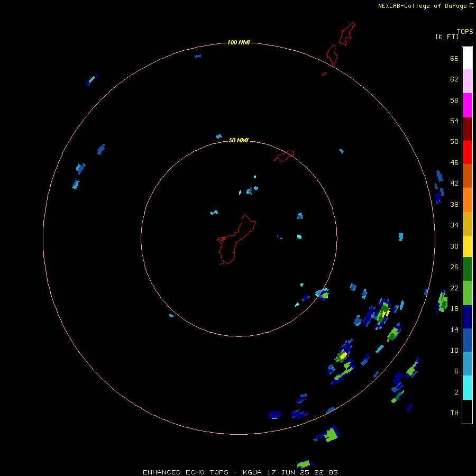Viewport: 476px width, 476px height.
Task: Click the magenta 58 kft legend swatch
Action: (467, 105)
